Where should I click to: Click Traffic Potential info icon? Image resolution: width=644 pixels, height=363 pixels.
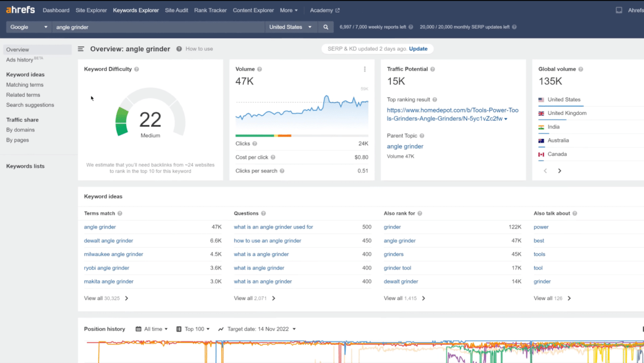click(x=433, y=69)
